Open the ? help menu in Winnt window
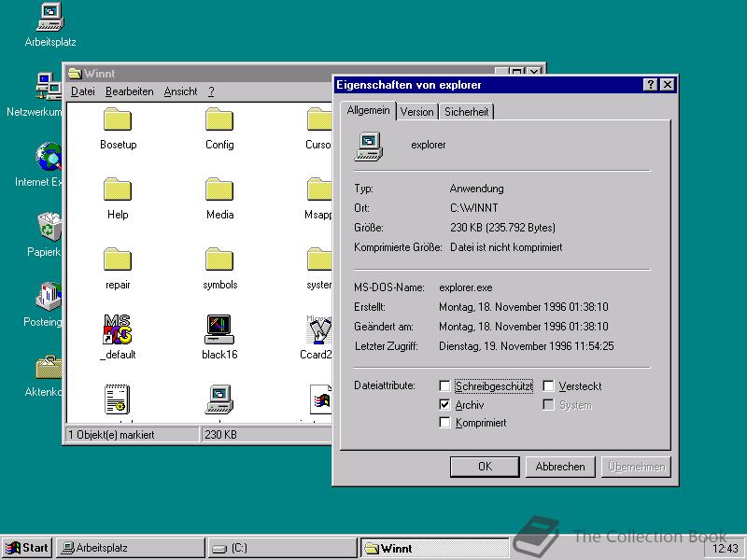The width and height of the screenshot is (747, 560). coord(211,91)
